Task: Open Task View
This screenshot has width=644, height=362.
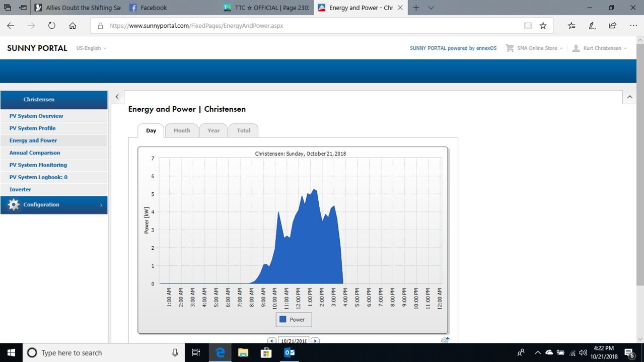Action: click(x=196, y=352)
